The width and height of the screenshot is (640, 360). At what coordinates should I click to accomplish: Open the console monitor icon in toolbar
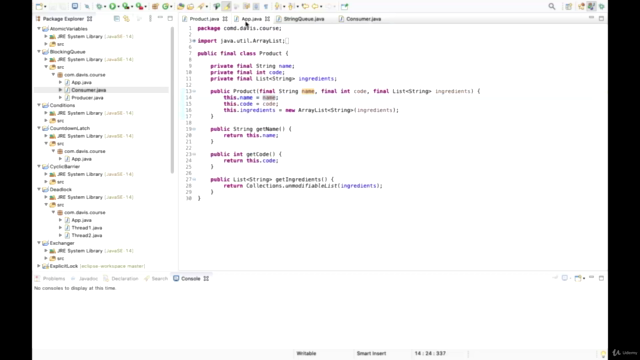(x=75, y=7)
